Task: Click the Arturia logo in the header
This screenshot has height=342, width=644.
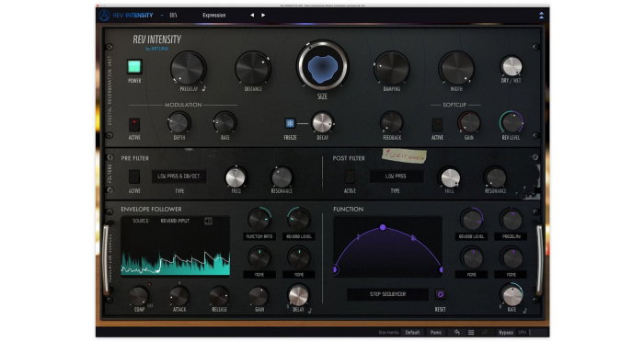Action: (104, 16)
